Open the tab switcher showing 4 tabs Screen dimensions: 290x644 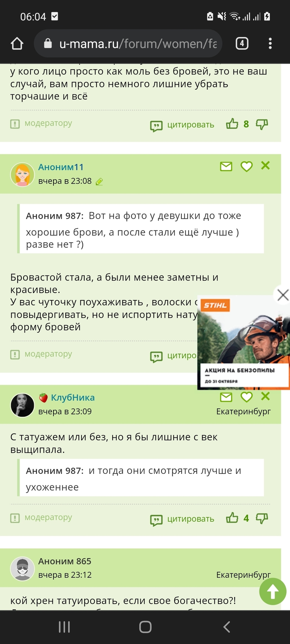242,43
